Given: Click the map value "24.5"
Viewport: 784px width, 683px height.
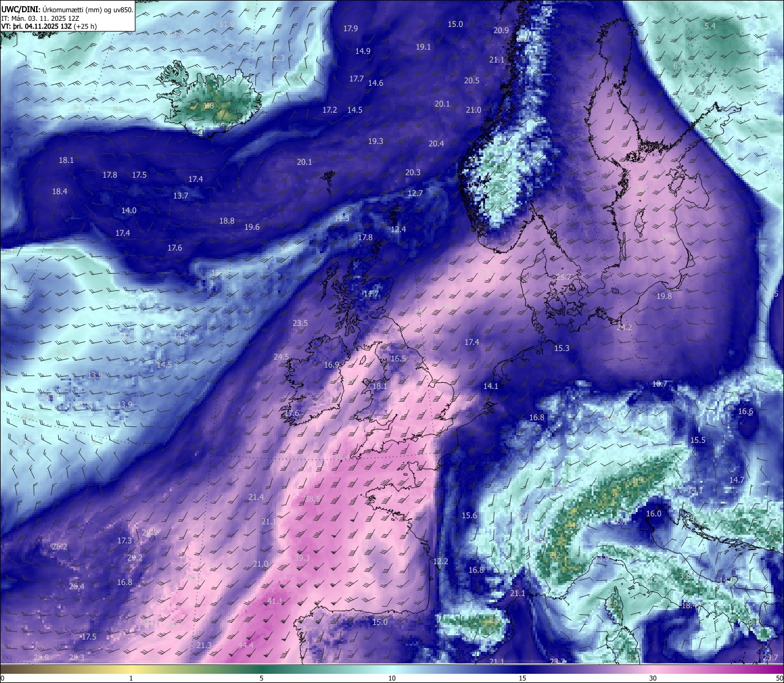Looking at the screenshot, I should click(281, 357).
